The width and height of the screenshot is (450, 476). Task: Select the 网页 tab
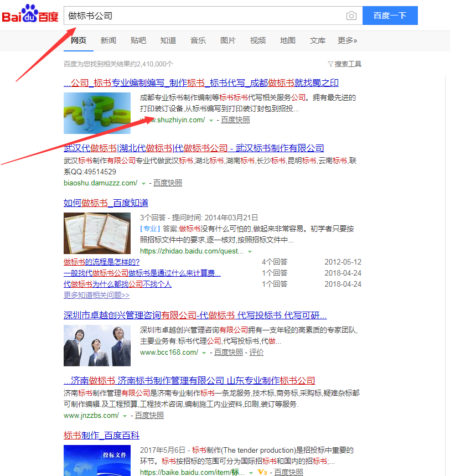click(x=79, y=40)
